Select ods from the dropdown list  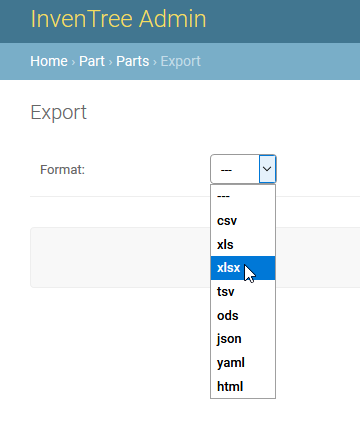[x=243, y=315]
